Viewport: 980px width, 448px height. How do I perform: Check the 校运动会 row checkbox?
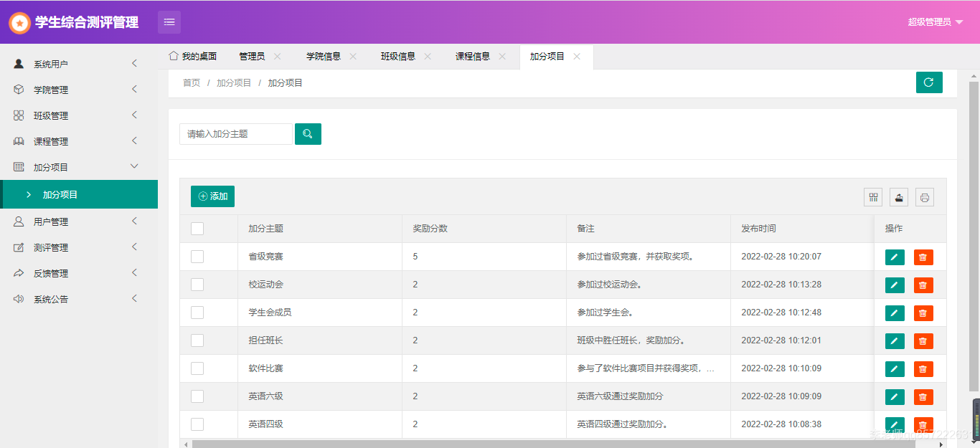coord(197,285)
